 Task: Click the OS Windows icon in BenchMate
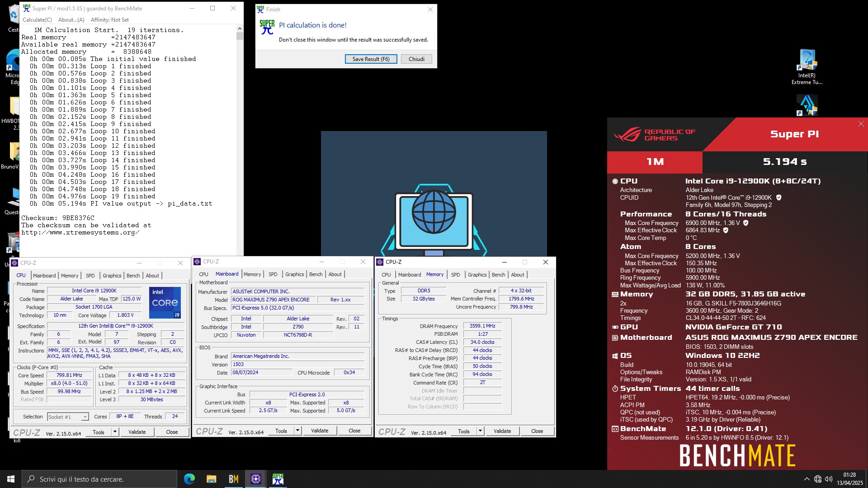[x=615, y=356]
